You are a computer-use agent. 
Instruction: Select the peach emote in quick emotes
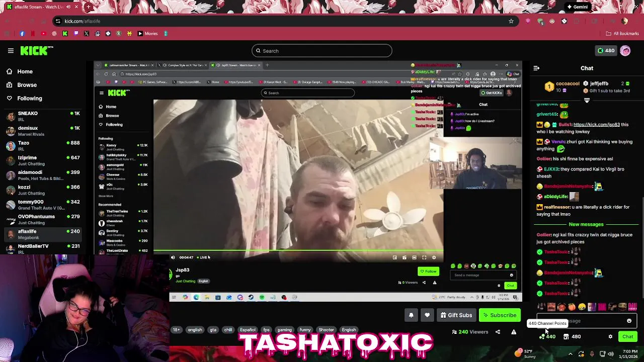[572, 307]
